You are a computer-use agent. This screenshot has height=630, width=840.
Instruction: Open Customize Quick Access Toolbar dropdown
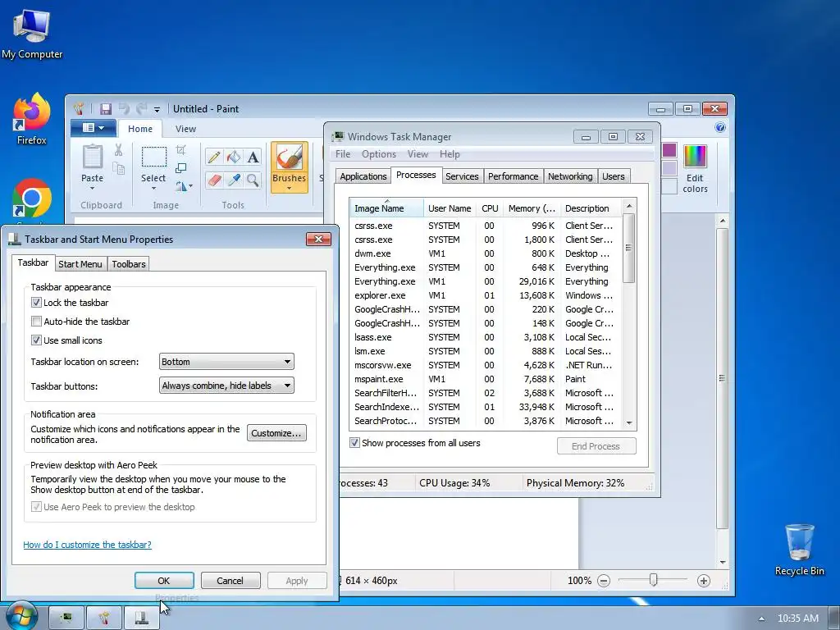tap(157, 109)
